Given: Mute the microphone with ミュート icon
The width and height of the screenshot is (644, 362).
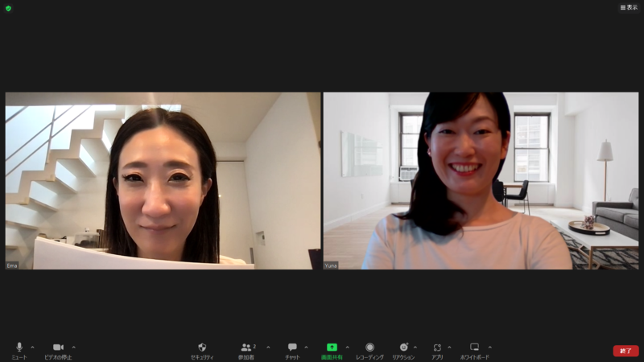Looking at the screenshot, I should point(19,348).
